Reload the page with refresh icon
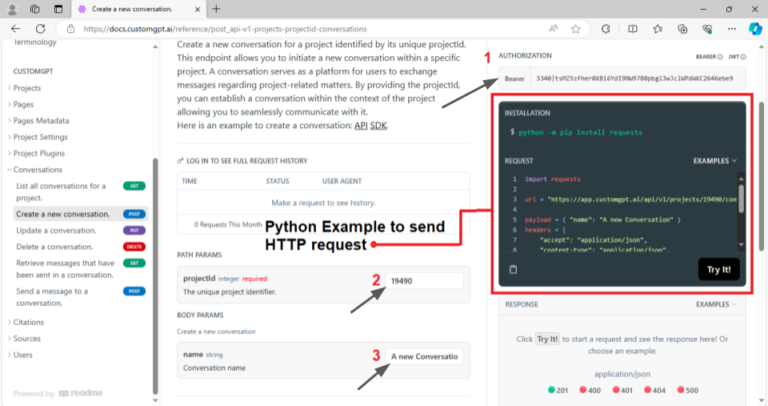Image resolution: width=768 pixels, height=406 pixels. pos(41,29)
